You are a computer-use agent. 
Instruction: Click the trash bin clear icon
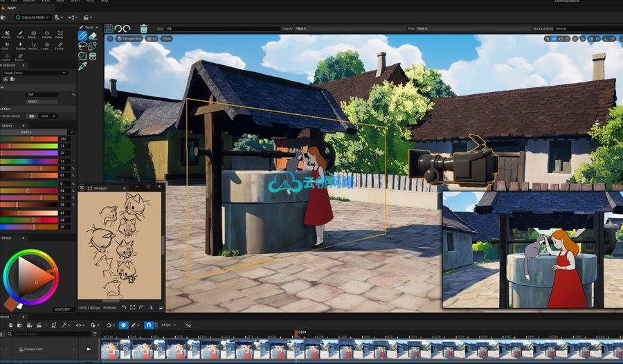(x=144, y=28)
